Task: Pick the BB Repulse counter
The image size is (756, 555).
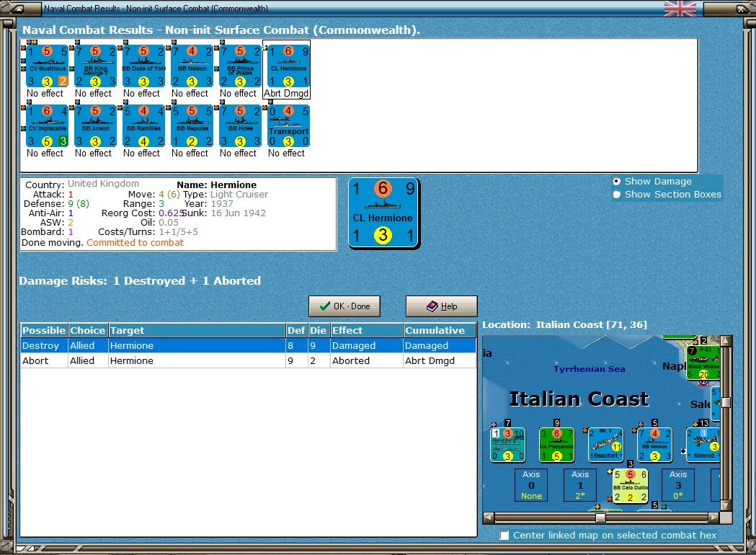Action: click(192, 126)
